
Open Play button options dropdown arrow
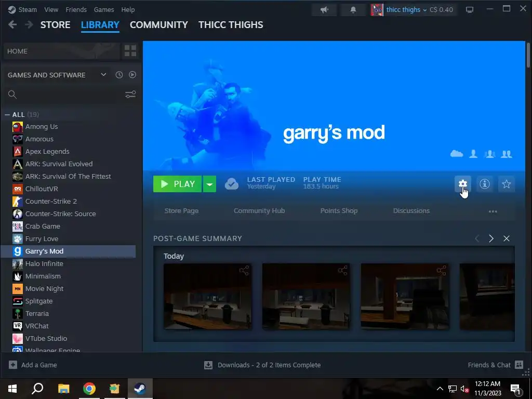pyautogui.click(x=210, y=184)
